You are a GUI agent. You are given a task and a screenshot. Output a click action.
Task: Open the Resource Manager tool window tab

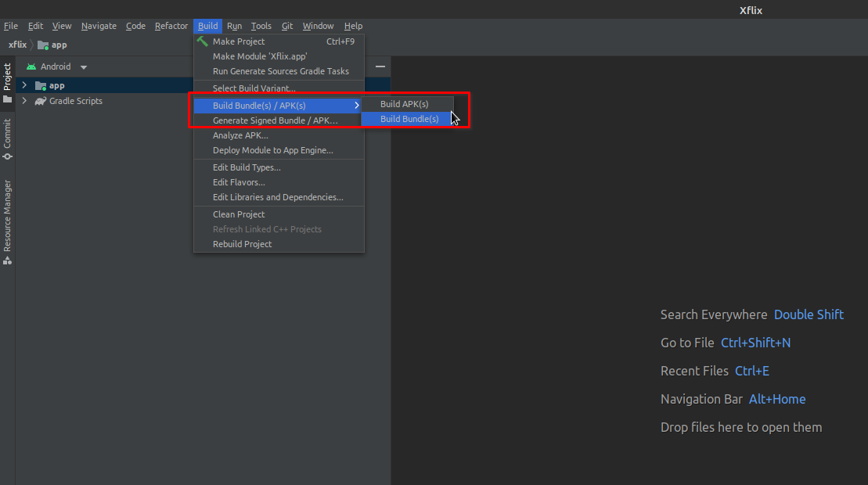point(7,222)
